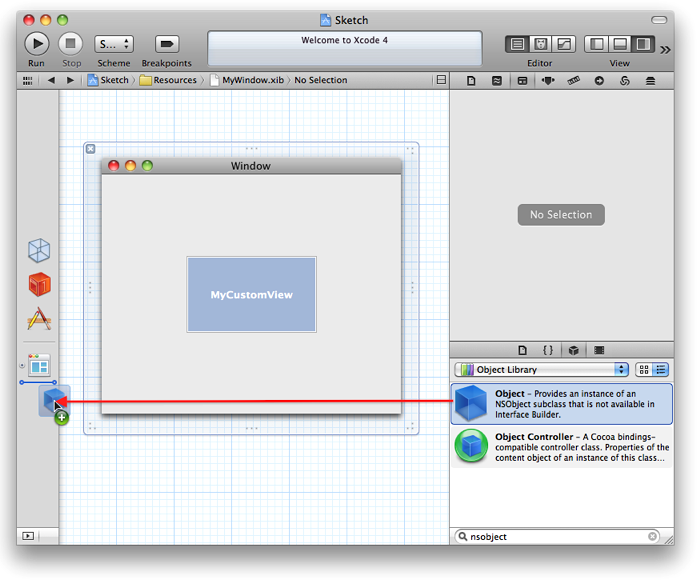Show the Attributes inspector
Screen dimensions: 697x580
click(548, 80)
